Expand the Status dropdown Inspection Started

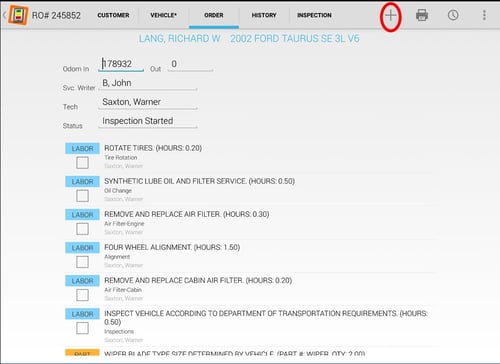(x=148, y=121)
